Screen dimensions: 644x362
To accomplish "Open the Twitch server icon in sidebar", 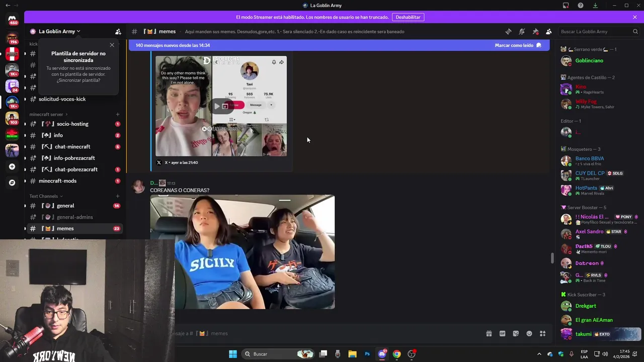I will tap(12, 85).
